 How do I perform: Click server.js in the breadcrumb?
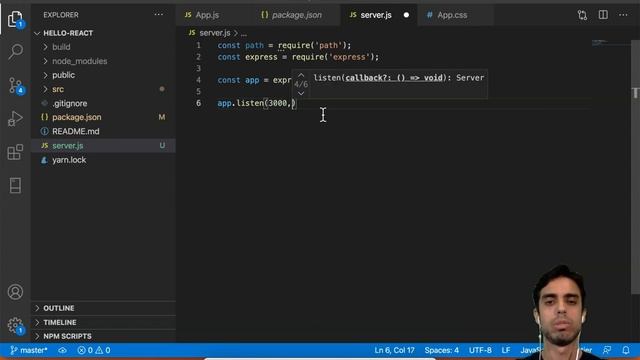[215, 33]
